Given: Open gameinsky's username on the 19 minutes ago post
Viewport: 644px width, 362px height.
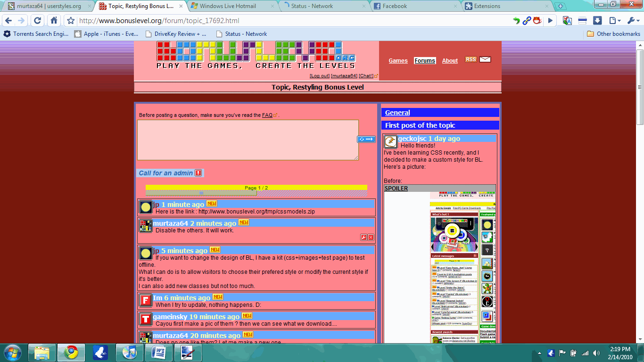Looking at the screenshot, I should click(170, 317).
